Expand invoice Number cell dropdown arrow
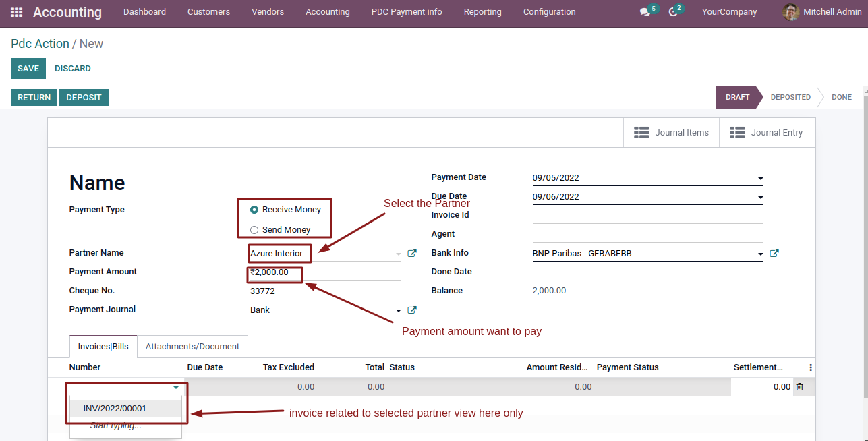Image resolution: width=868 pixels, height=441 pixels. pos(175,388)
